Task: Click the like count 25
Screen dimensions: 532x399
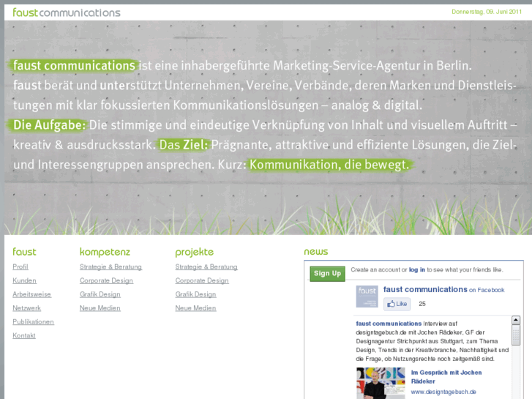Action: 422,304
